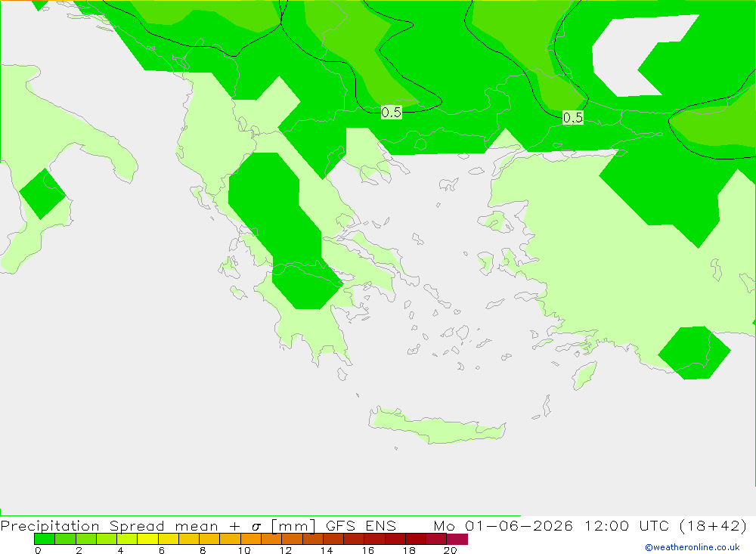
Task: Click the '[mm]' unit label
Action: (x=293, y=525)
